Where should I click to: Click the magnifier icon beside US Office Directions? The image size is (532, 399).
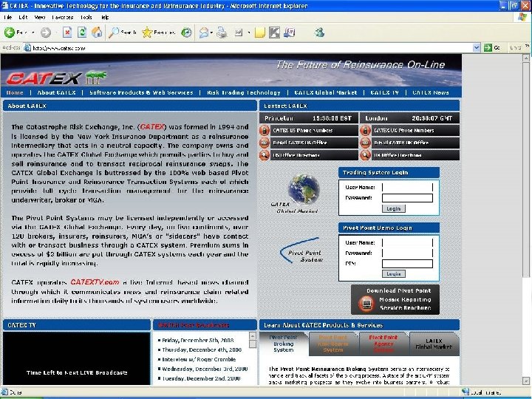pyautogui.click(x=265, y=155)
